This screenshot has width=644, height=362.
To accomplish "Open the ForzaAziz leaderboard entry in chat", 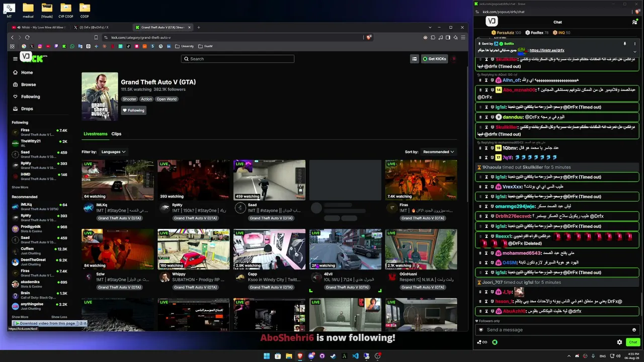I will point(506,33).
